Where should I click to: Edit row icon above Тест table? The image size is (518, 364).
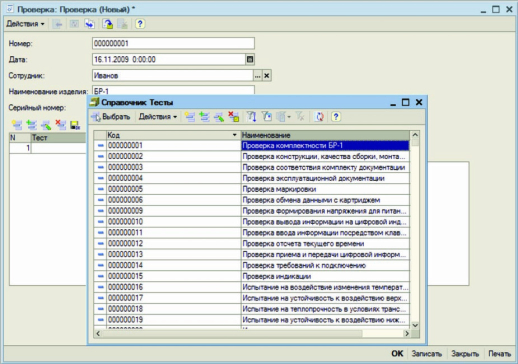(x=46, y=125)
